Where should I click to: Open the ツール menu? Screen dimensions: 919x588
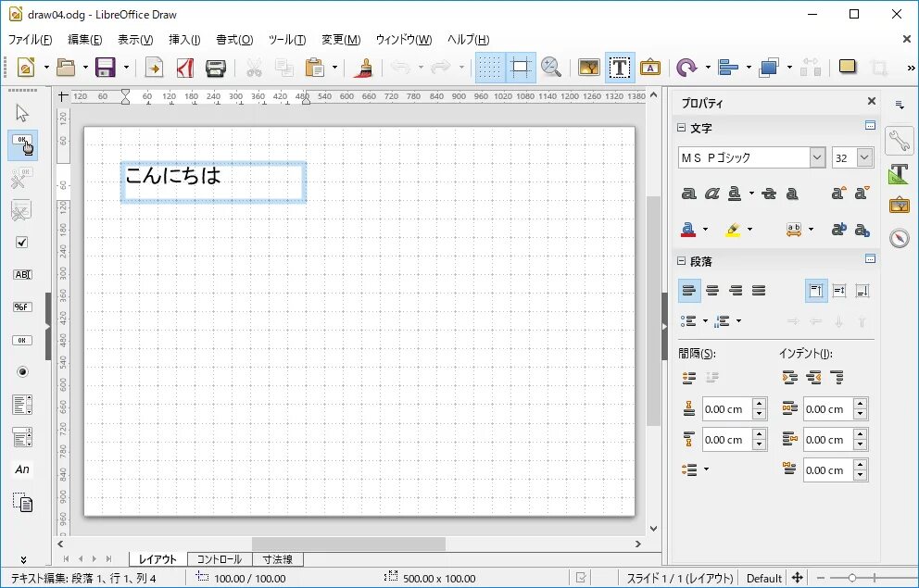pos(287,40)
